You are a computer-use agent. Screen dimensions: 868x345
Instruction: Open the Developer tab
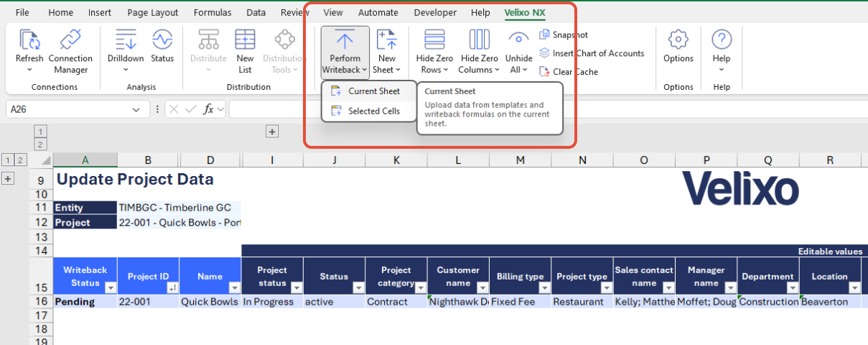pyautogui.click(x=435, y=12)
